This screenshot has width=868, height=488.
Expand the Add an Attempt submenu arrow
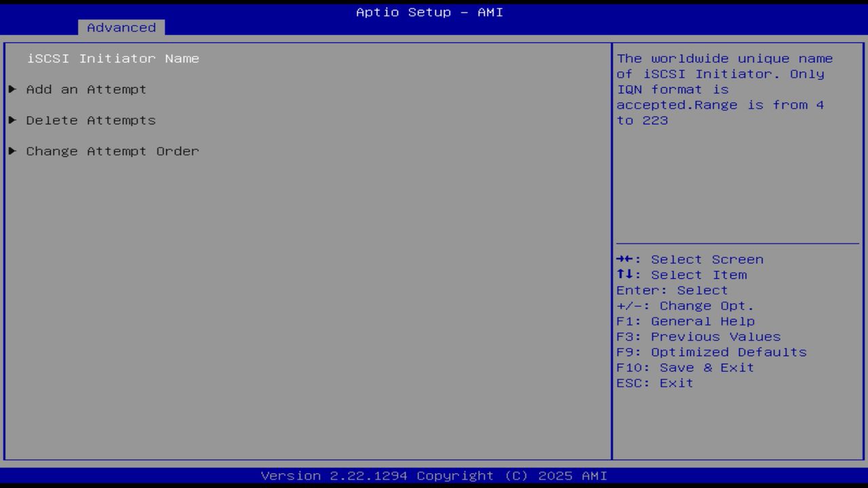12,89
